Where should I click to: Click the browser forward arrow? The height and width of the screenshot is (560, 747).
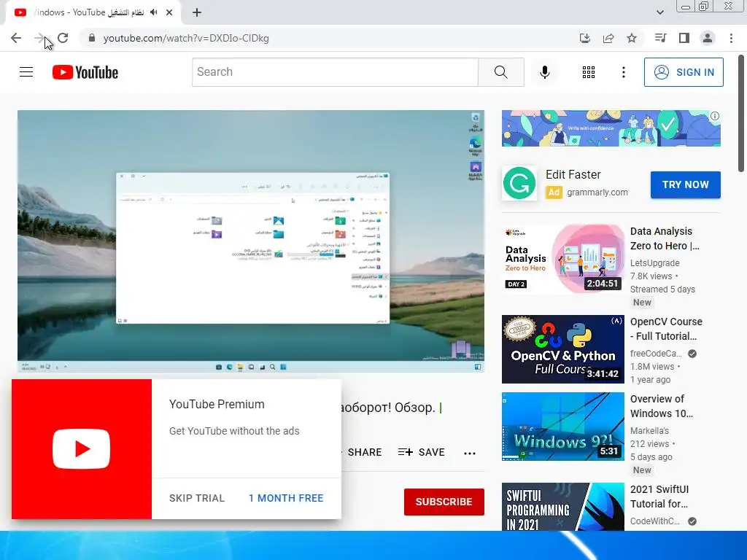point(39,38)
